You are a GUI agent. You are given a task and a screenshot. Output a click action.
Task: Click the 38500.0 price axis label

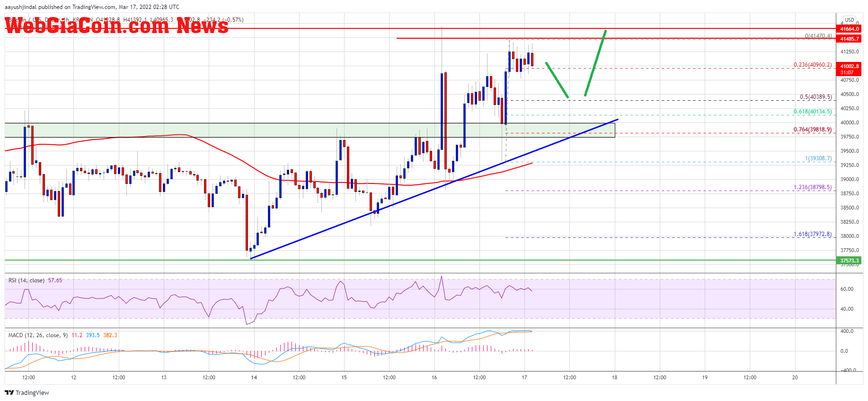coord(850,208)
